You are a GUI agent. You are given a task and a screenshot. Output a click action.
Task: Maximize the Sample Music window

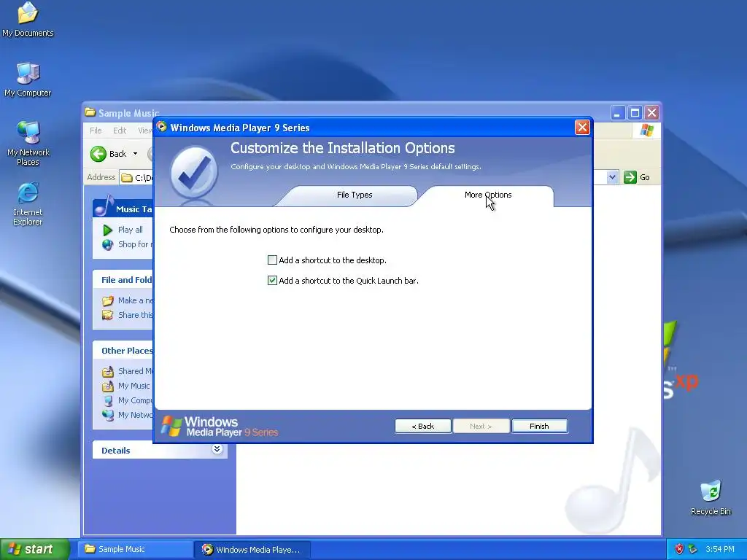(635, 113)
